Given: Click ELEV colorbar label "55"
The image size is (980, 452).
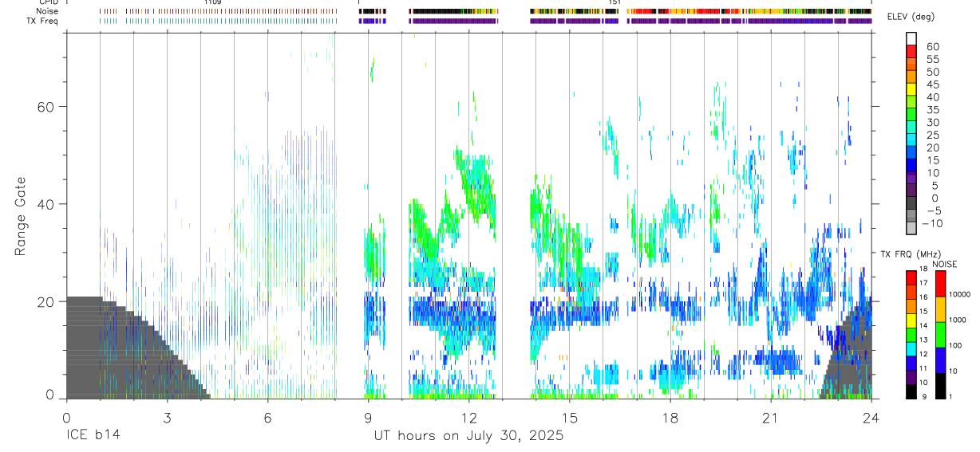Looking at the screenshot, I should (932, 59).
